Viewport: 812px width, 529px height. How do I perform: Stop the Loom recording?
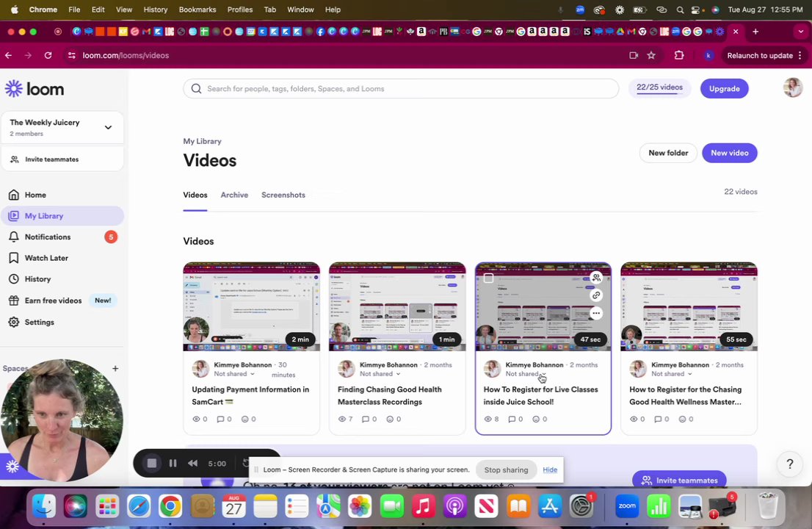pyautogui.click(x=152, y=463)
